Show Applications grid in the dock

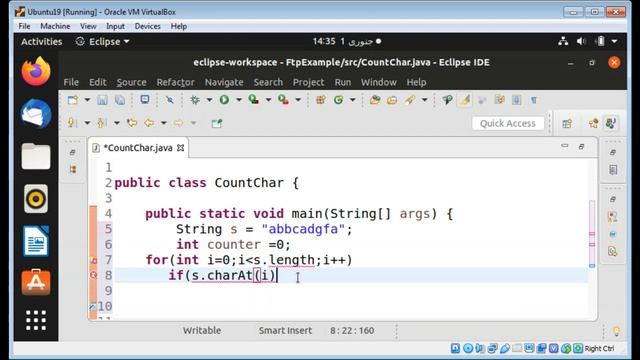36,320
